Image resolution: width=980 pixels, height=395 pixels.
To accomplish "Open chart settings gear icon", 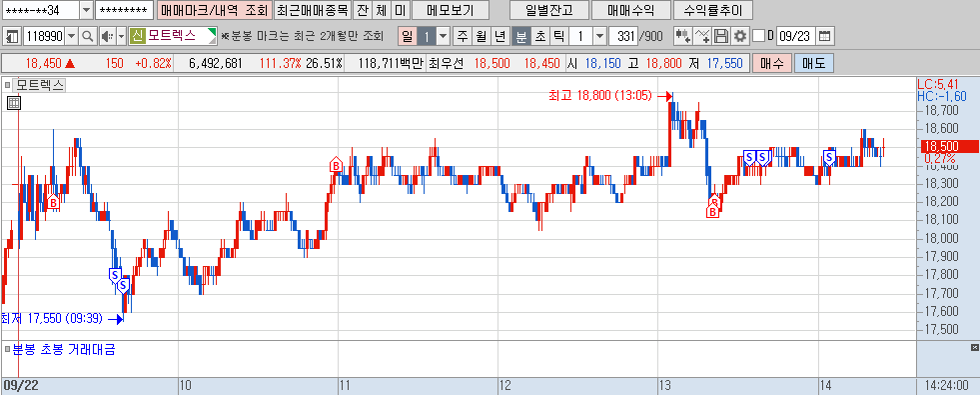I will click(740, 36).
